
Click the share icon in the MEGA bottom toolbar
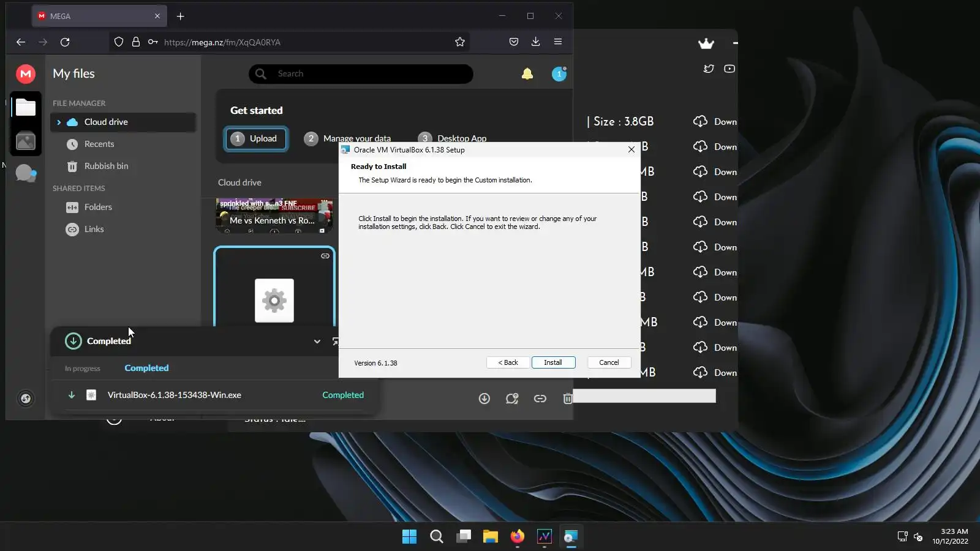pos(512,399)
